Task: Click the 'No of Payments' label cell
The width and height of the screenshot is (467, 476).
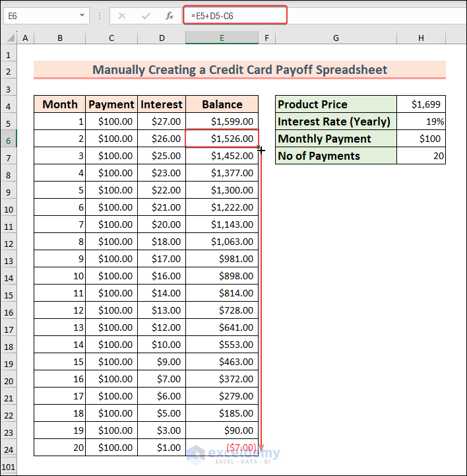Action: tap(336, 156)
